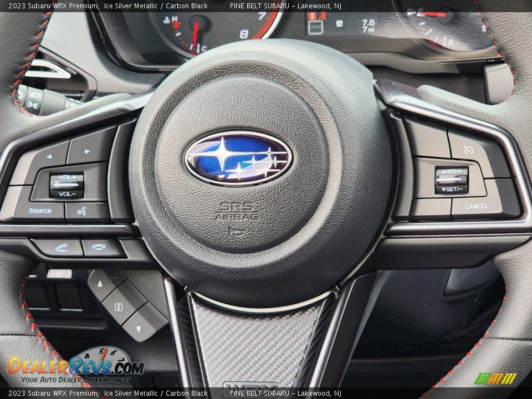Click the top caption '2023 Subaru WRX Premium'

click(54, 6)
